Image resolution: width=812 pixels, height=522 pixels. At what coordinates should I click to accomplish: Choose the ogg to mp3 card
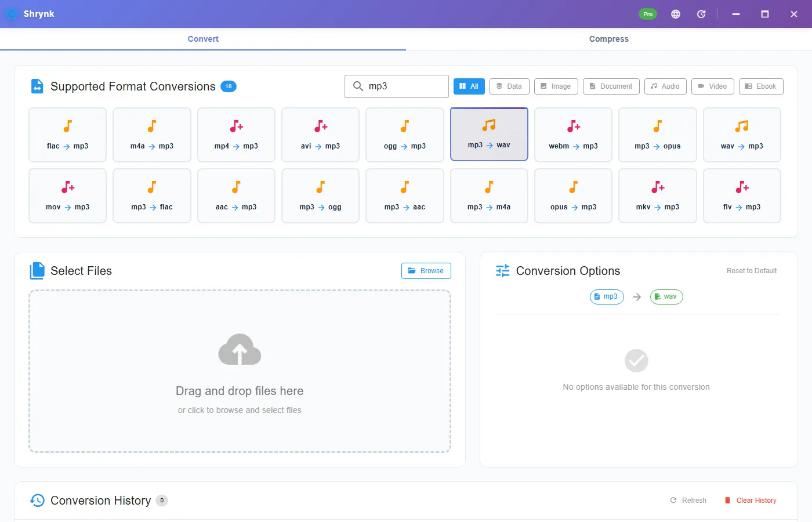coord(405,135)
